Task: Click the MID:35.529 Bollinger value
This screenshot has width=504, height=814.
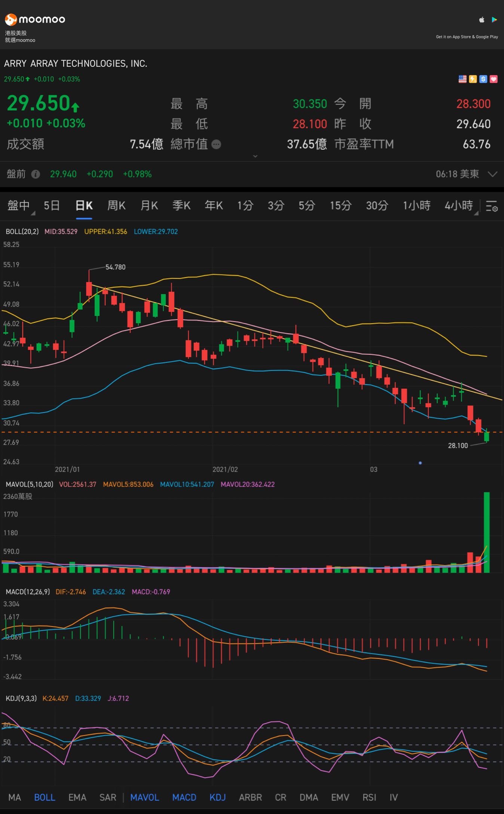Action: (61, 232)
